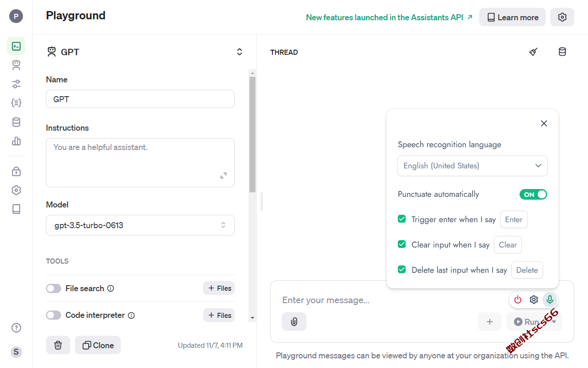Turn off Punctuate automatically

coord(533,194)
